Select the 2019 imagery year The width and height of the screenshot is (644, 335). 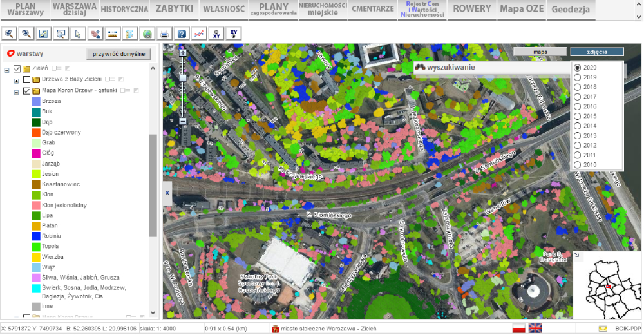click(577, 77)
